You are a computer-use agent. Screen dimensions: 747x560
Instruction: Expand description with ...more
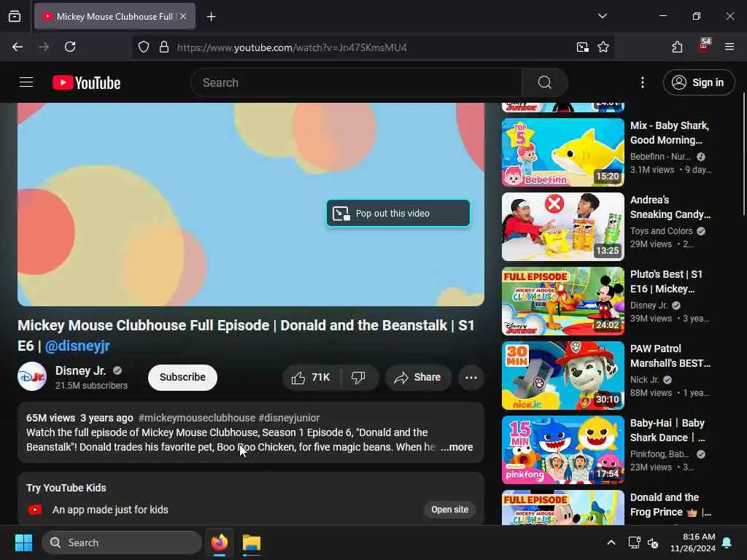tap(457, 447)
